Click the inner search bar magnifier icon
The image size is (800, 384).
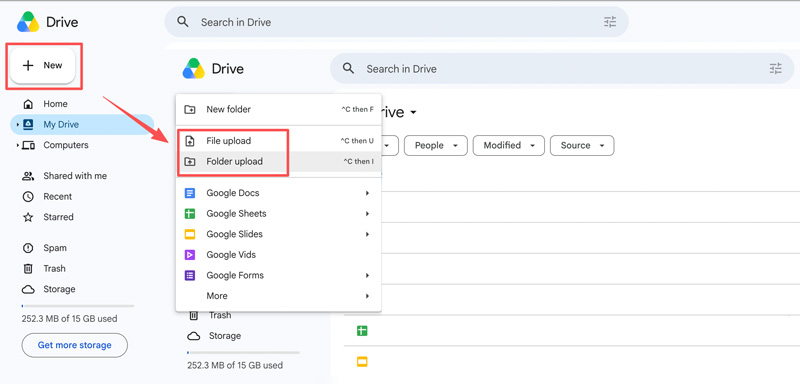coord(348,68)
